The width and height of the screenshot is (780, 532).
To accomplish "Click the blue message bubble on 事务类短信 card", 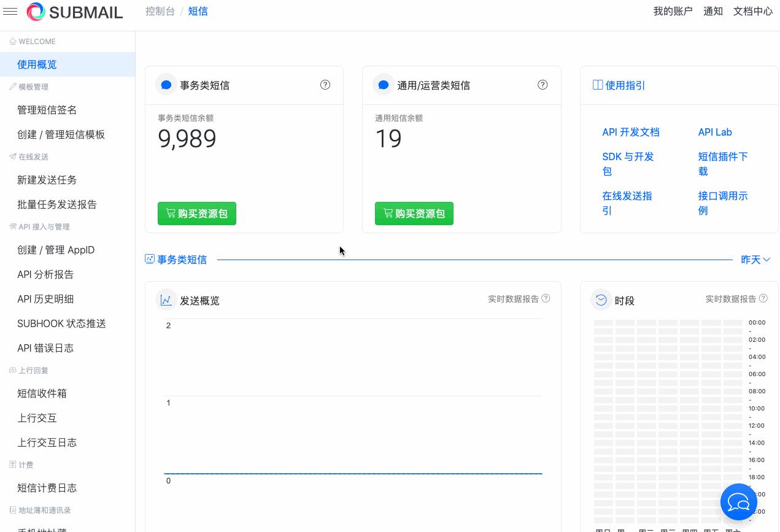I will 166,85.
